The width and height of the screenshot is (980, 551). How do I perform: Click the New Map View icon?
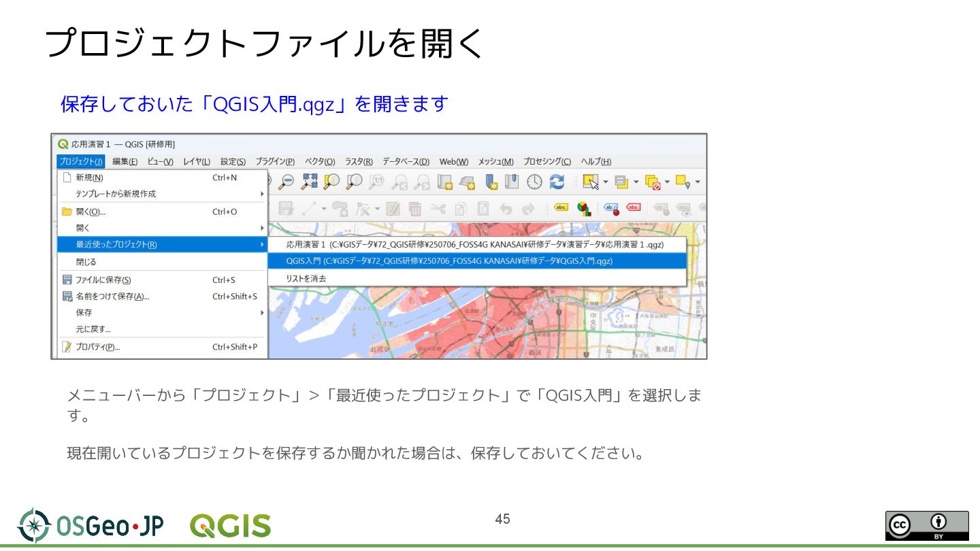point(444,182)
